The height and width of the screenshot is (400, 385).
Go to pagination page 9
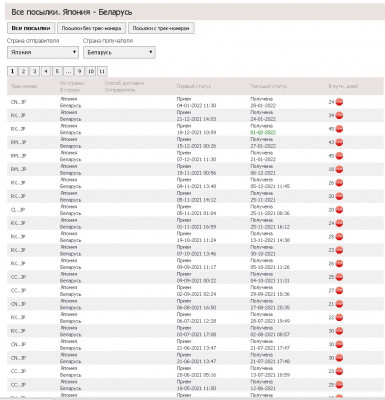pyautogui.click(x=79, y=71)
